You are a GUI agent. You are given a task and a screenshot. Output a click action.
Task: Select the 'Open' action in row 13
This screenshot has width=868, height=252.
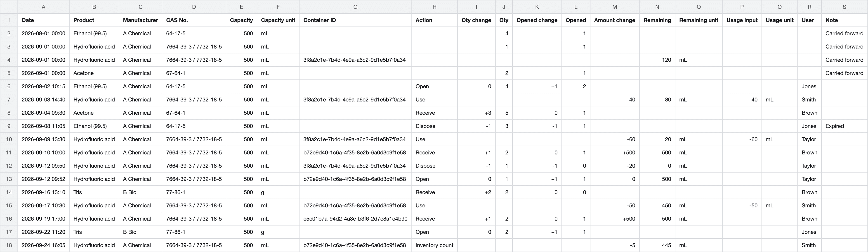(x=434, y=179)
